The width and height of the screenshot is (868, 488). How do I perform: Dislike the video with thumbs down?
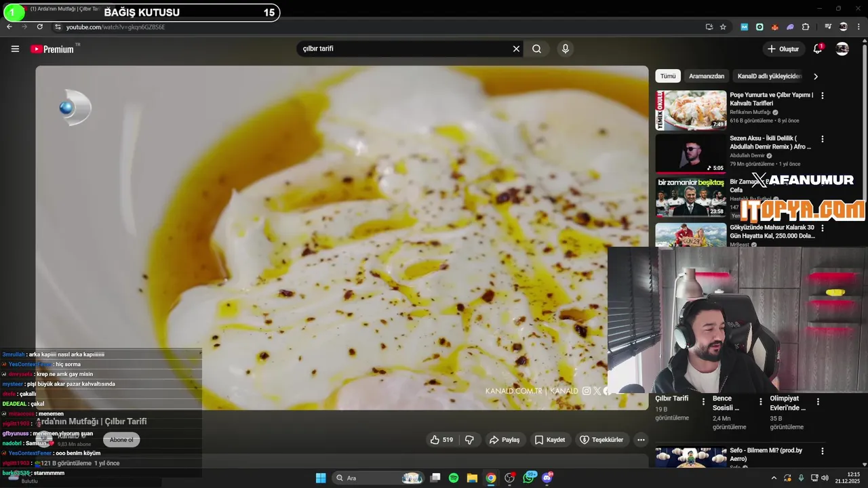tap(469, 440)
